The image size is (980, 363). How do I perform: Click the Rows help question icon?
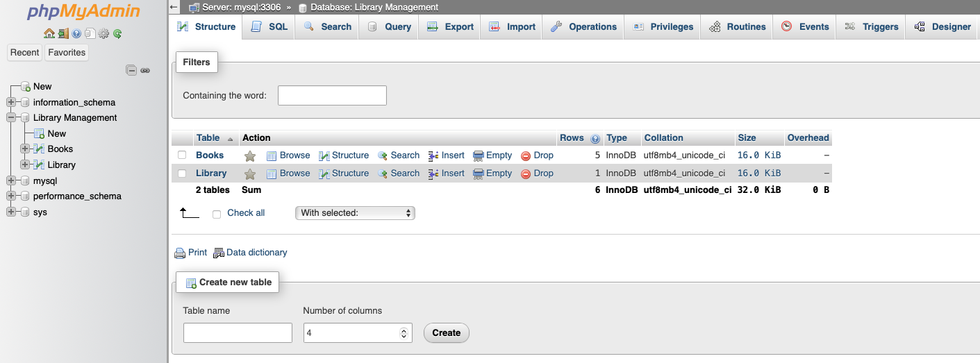(595, 139)
